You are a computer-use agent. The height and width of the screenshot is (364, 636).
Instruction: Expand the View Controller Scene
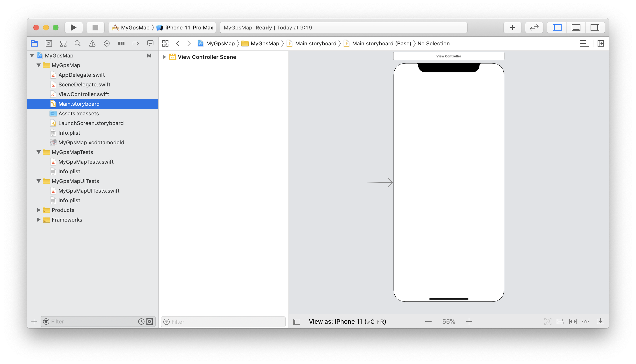click(x=165, y=57)
